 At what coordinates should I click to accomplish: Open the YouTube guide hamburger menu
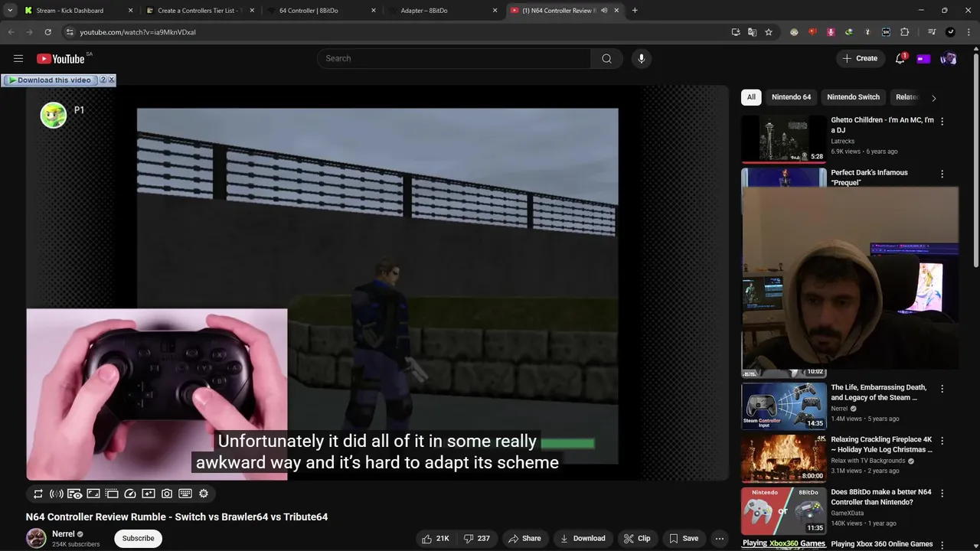[18, 58]
